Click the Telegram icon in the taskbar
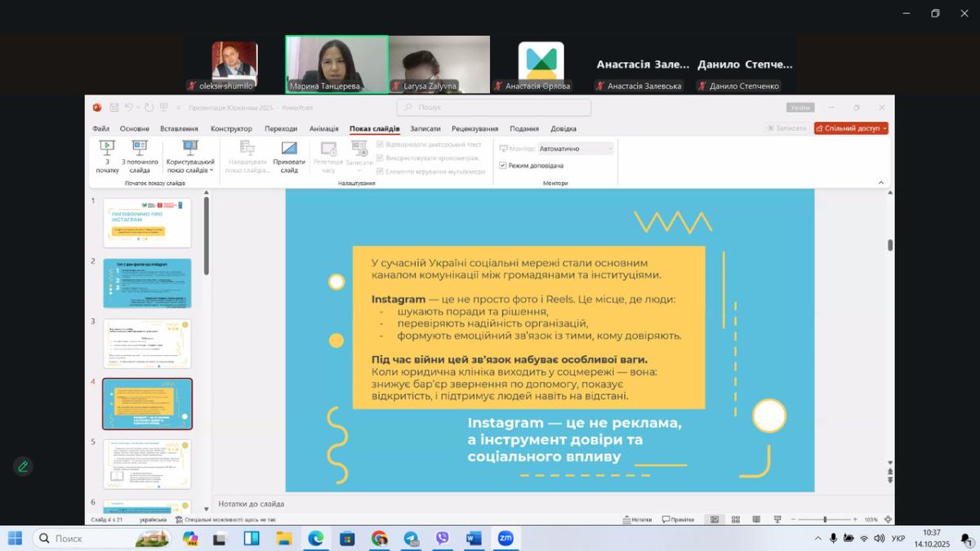This screenshot has height=551, width=980. [411, 538]
